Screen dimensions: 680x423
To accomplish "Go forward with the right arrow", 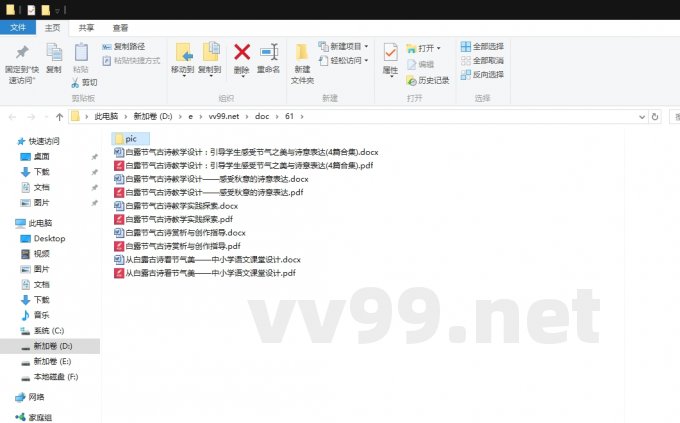I will (31, 117).
